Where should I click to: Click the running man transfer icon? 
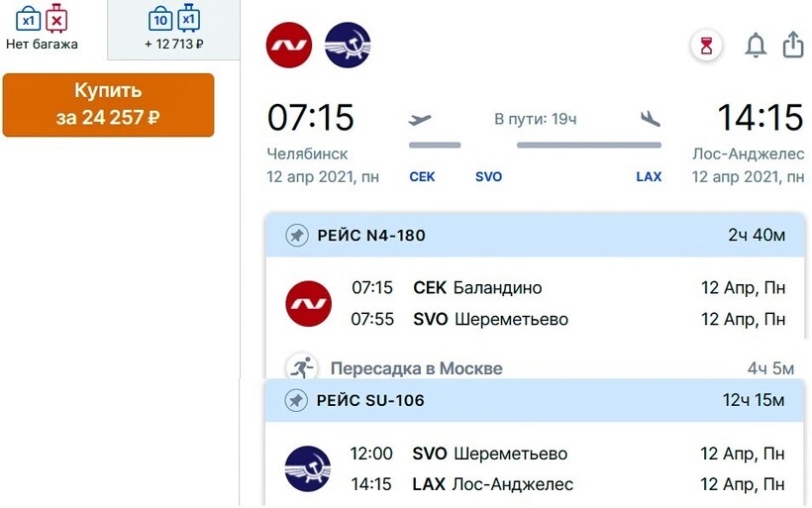pyautogui.click(x=300, y=368)
